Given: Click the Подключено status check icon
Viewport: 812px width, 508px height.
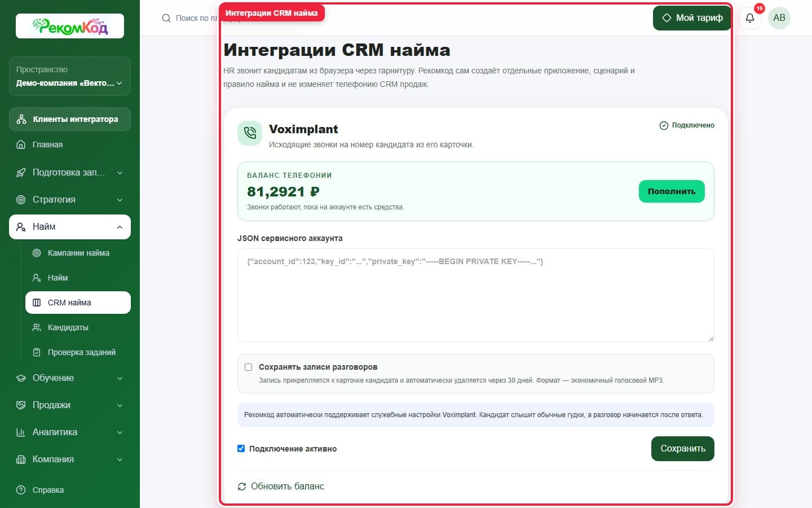Looking at the screenshot, I should [664, 125].
